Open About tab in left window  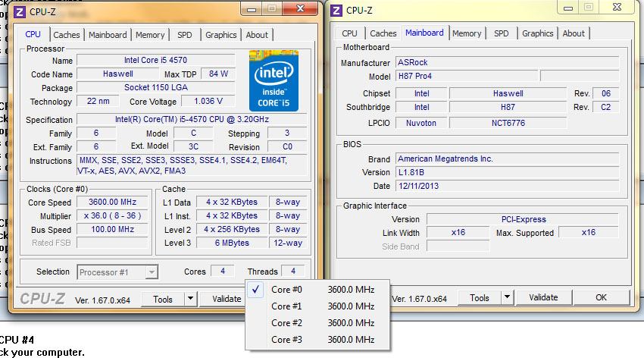click(x=257, y=35)
